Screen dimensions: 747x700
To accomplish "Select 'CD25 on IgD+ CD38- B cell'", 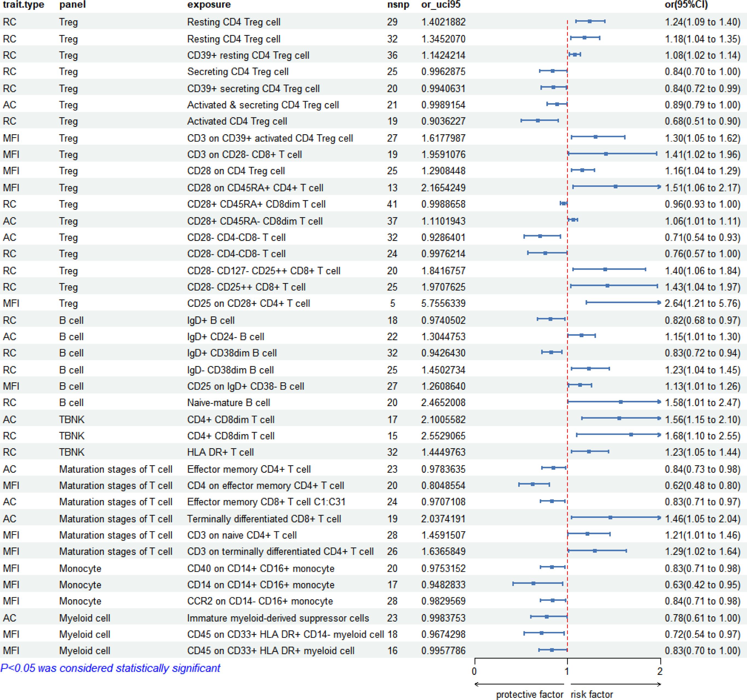I will pos(245,386).
